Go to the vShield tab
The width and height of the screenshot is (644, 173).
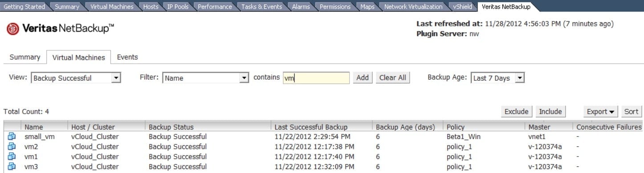coord(462,7)
